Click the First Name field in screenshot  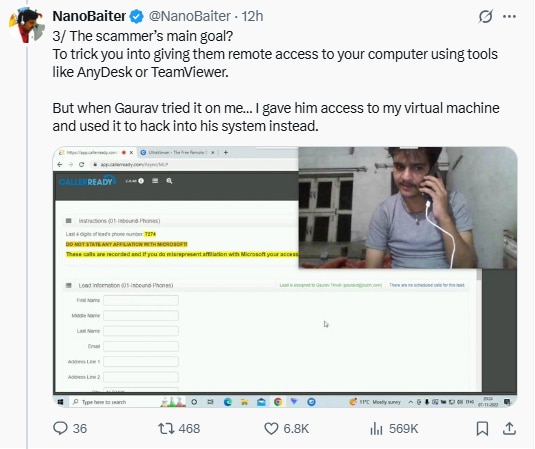[141, 300]
